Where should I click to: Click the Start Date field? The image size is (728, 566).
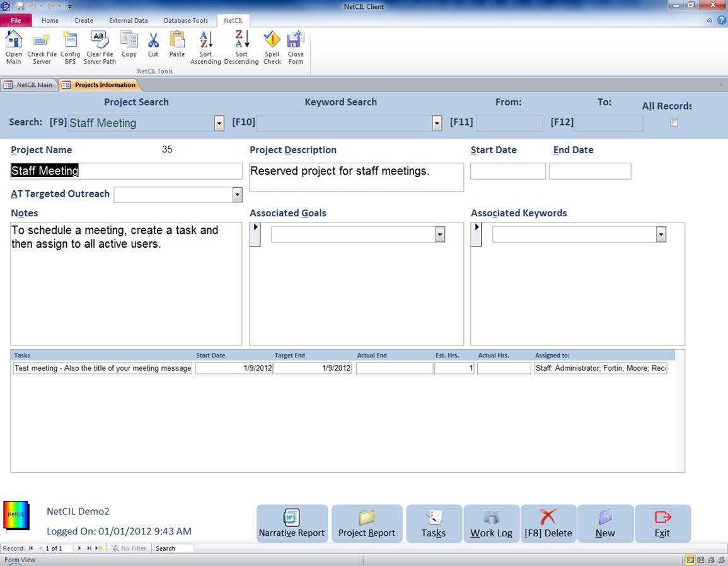[x=508, y=171]
